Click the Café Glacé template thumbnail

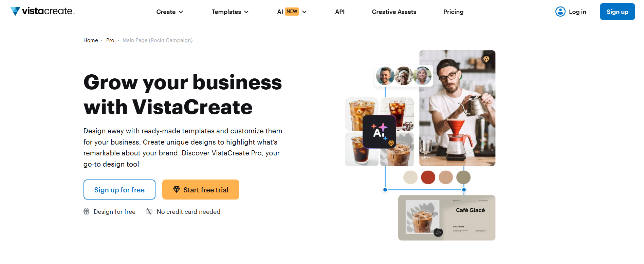(447, 218)
